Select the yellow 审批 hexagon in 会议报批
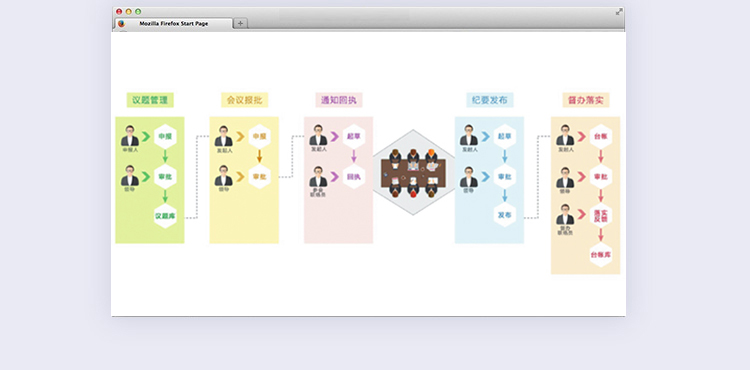Screen dimensions: 750x370 click(x=260, y=176)
